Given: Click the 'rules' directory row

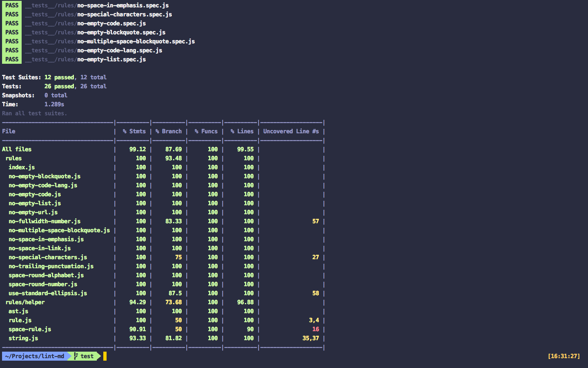Looking at the screenshot, I should pyautogui.click(x=163, y=158).
